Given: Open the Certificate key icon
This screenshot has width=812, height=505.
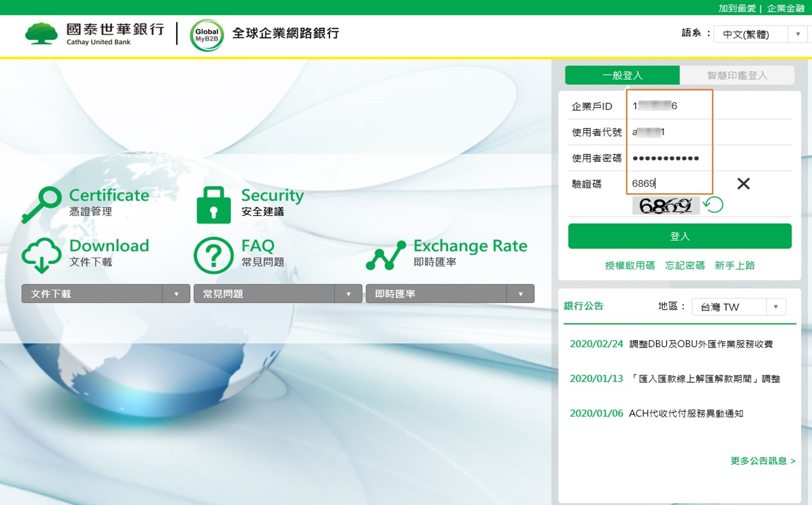Looking at the screenshot, I should pyautogui.click(x=41, y=204).
